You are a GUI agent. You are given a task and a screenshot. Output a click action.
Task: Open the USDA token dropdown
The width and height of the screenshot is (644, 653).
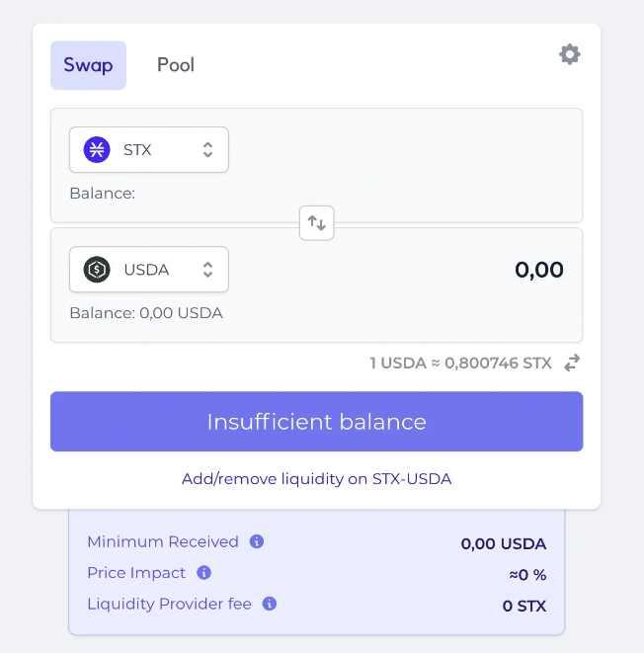[x=149, y=270]
